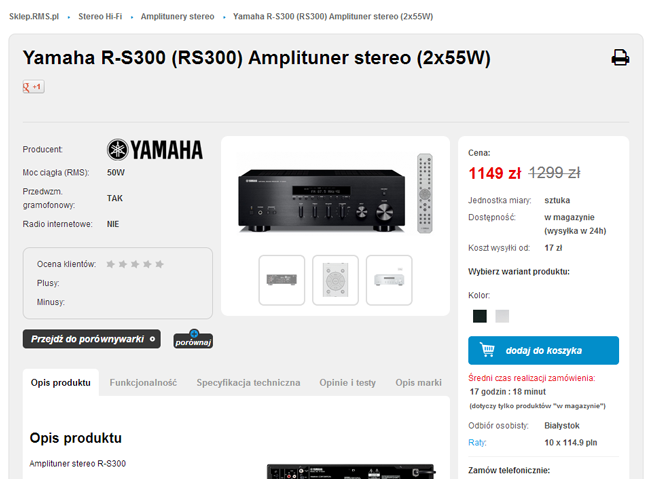
Task: Click the dodaj do koszyka button
Action: pos(543,350)
